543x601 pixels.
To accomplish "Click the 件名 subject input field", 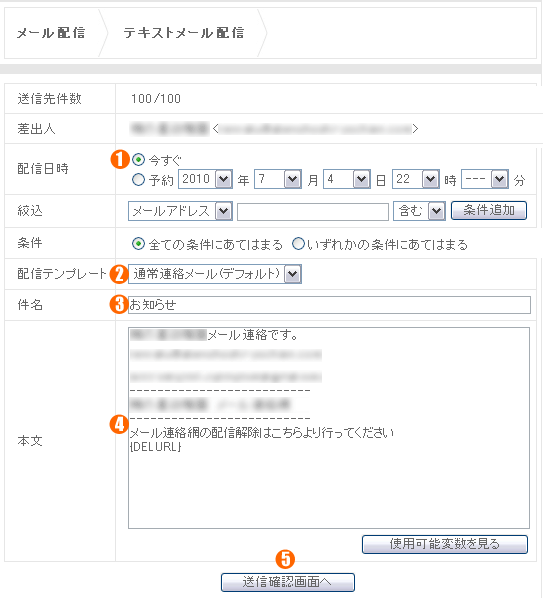I will click(x=329, y=305).
